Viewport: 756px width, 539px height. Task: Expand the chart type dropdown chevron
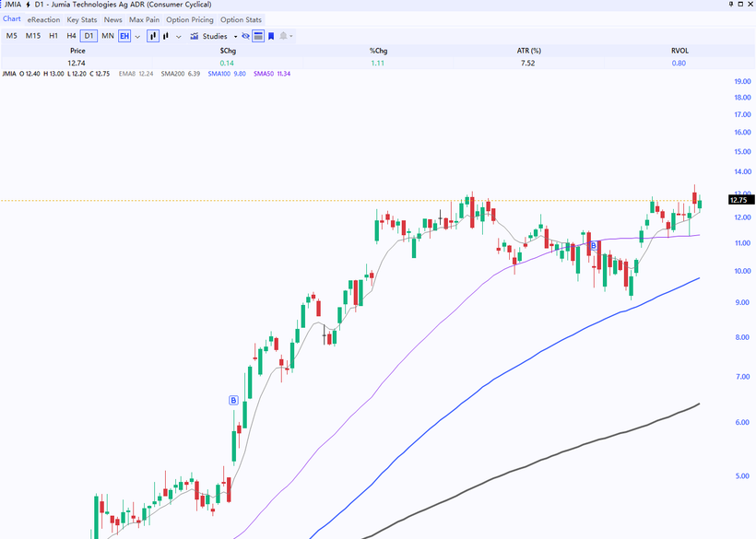178,37
